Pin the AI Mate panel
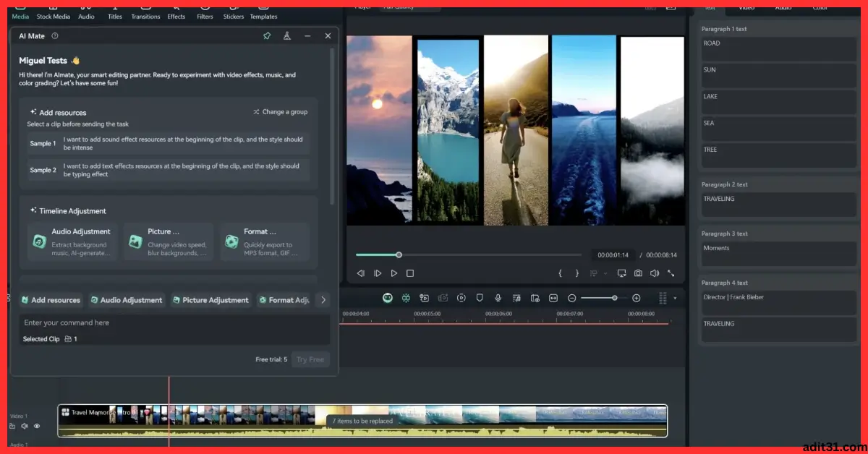 267,35
